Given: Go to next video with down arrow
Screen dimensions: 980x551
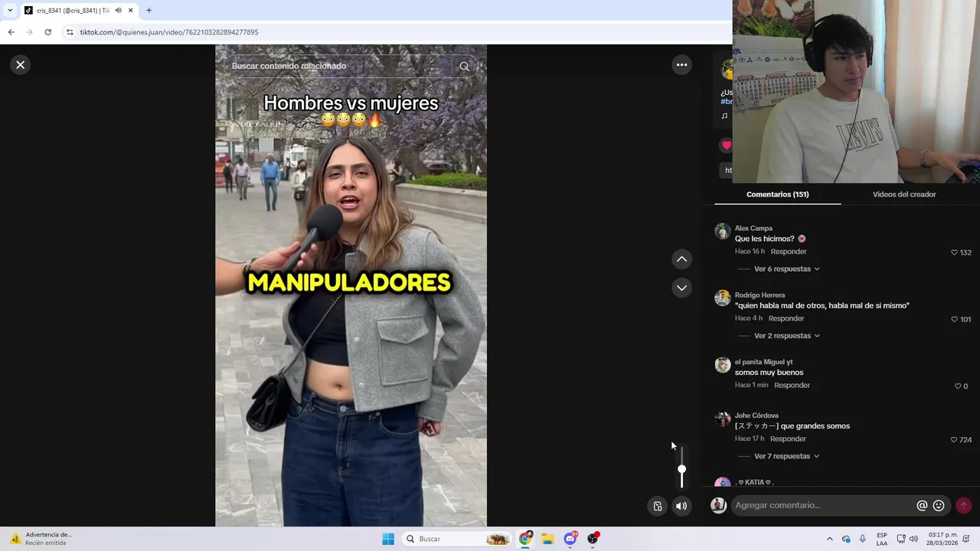Looking at the screenshot, I should [x=681, y=288].
